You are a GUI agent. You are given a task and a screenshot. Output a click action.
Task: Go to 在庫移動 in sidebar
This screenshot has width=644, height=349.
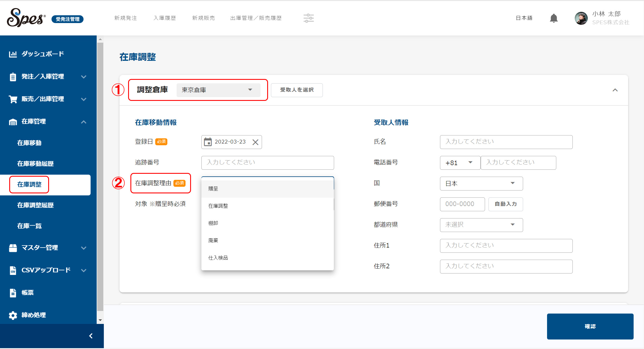[x=29, y=143]
